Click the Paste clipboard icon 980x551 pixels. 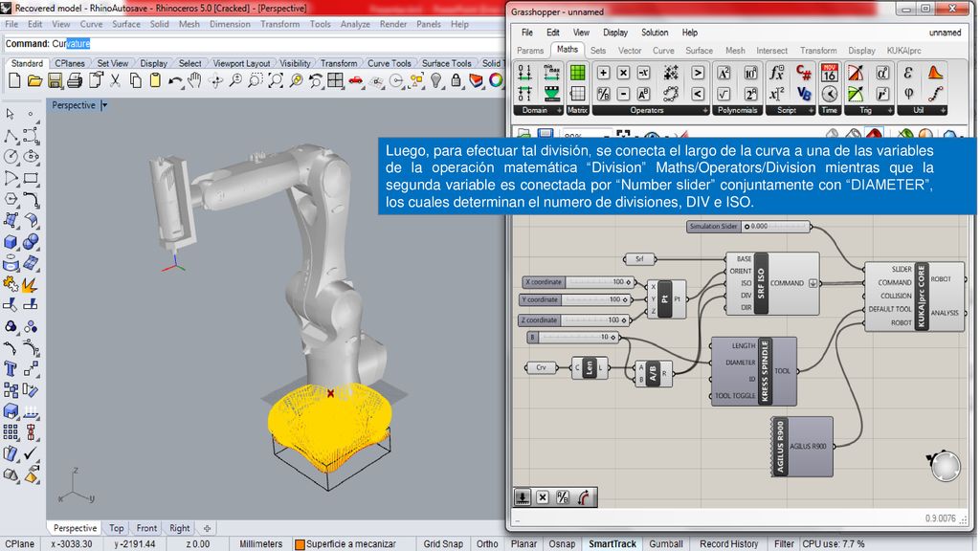155,80
